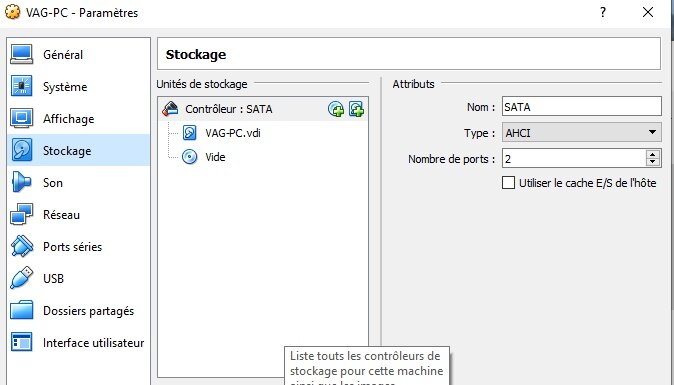Click the Réseau network icon

pos(21,214)
